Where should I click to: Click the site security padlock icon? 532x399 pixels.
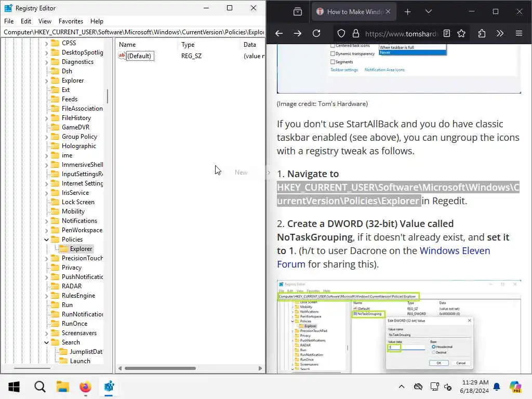click(355, 33)
